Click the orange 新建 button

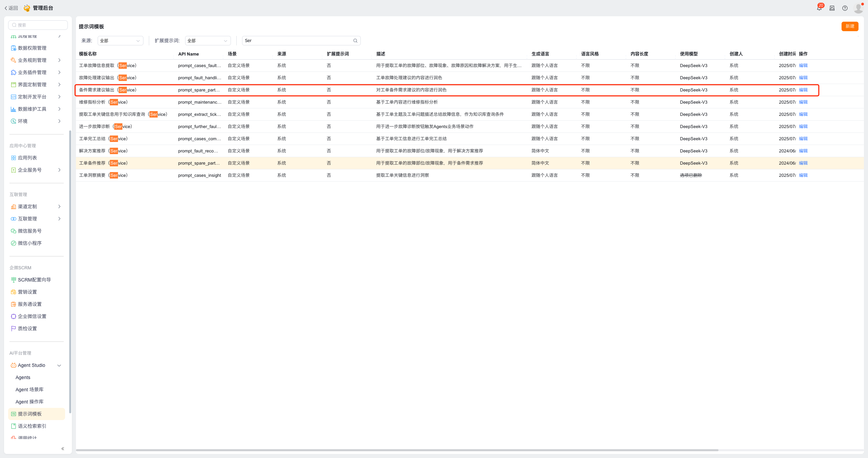(x=849, y=26)
